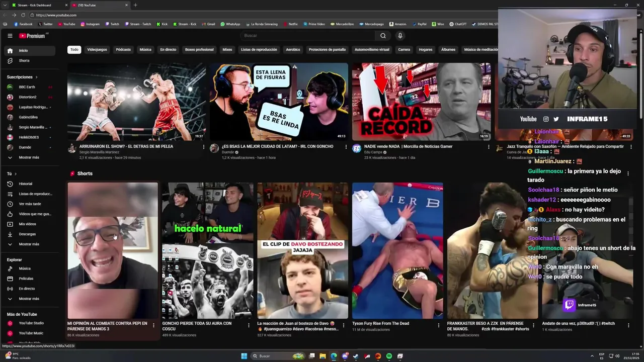This screenshot has width=644, height=362.
Task: Open ChatGPT bookmark in bookmarks bar
Action: (x=458, y=24)
